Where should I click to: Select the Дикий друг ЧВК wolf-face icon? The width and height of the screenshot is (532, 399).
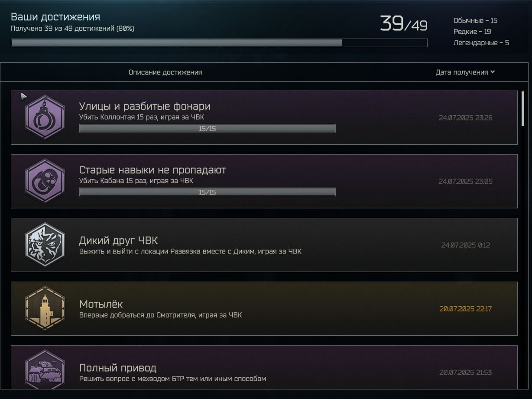click(x=45, y=245)
